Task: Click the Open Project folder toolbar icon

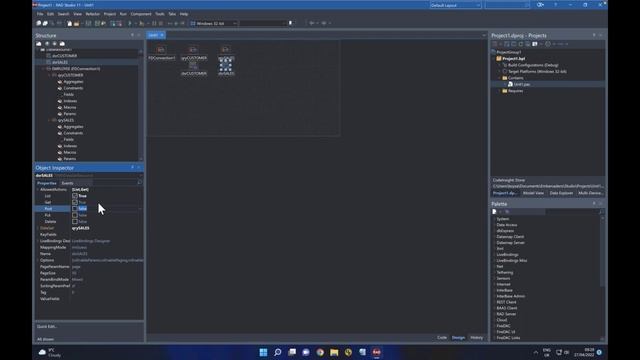Action: (76, 23)
